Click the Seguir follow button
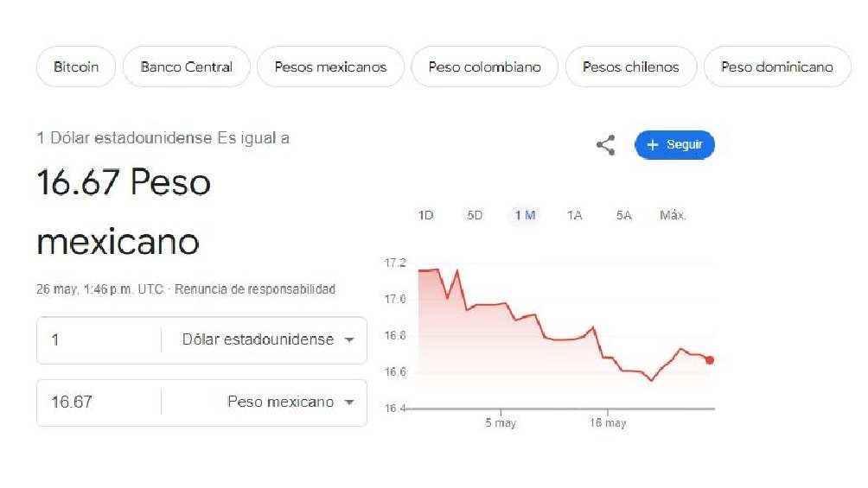 [674, 145]
